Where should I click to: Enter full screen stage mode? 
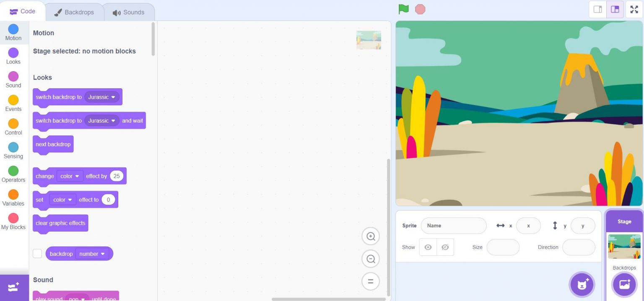click(x=634, y=9)
